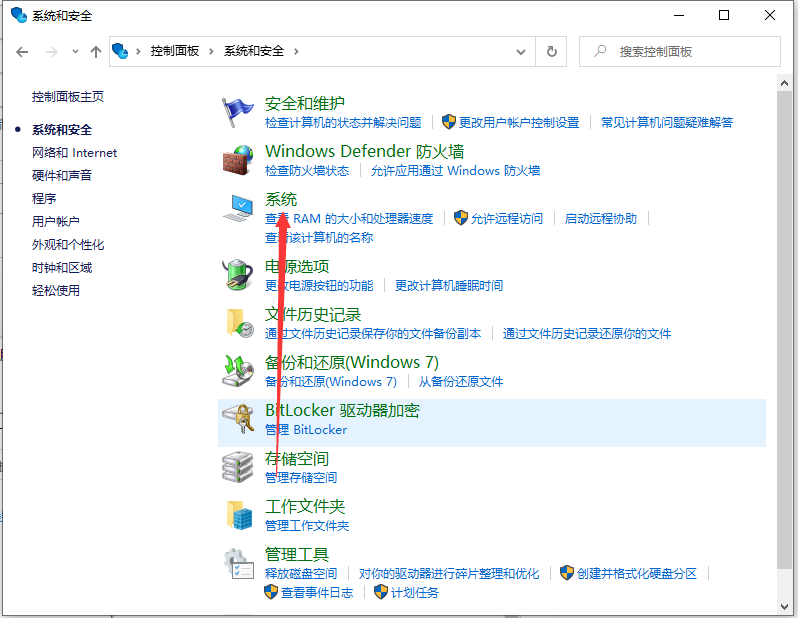
Task: Open the Storage Spaces drives icon
Action: tap(238, 467)
